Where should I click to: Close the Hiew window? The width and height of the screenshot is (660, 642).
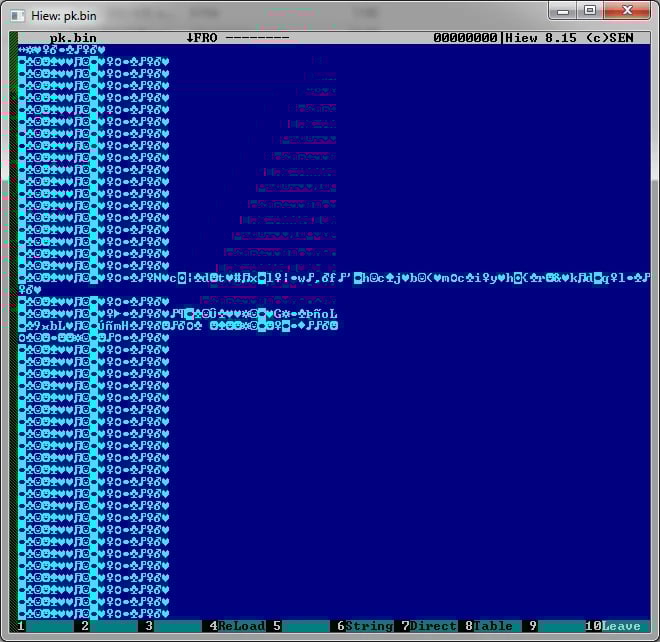point(625,11)
